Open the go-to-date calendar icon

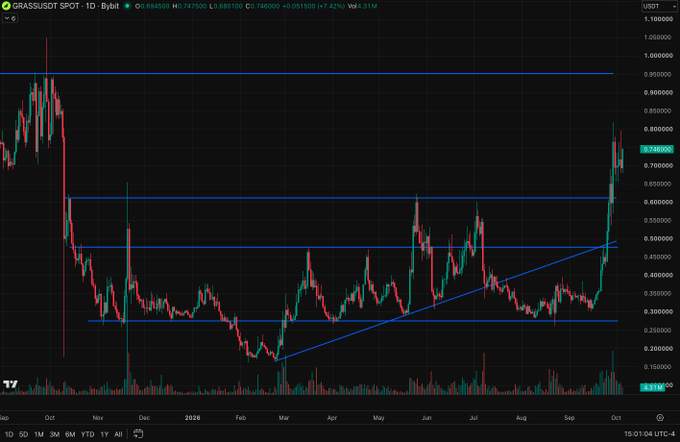point(138,434)
